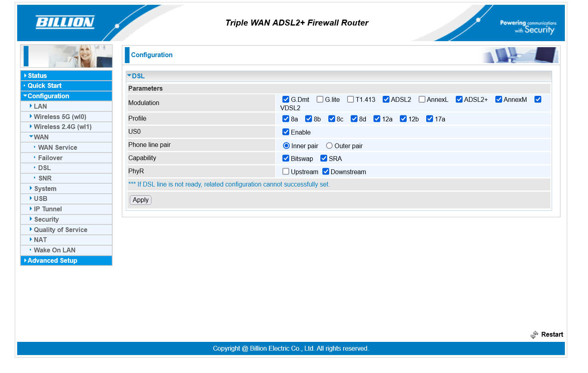The height and width of the screenshot is (373, 588).
Task: Uncheck the 17a profile checkbox
Action: pyautogui.click(x=429, y=119)
